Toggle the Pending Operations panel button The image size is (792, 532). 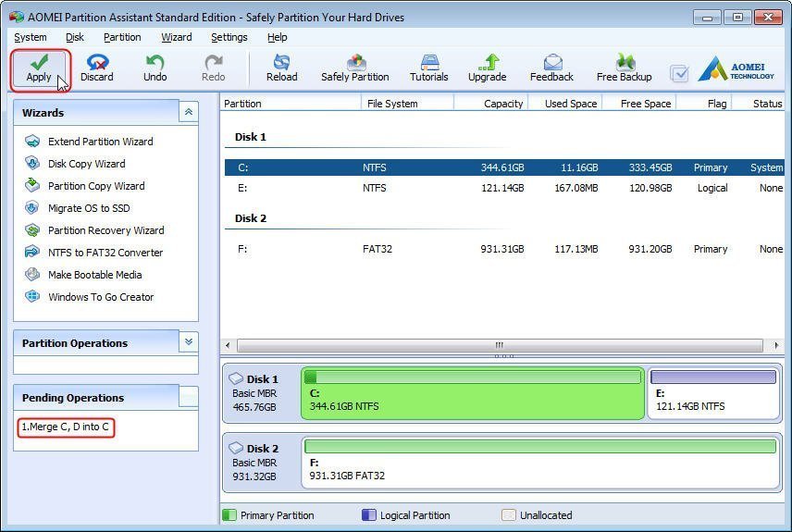click(x=189, y=397)
